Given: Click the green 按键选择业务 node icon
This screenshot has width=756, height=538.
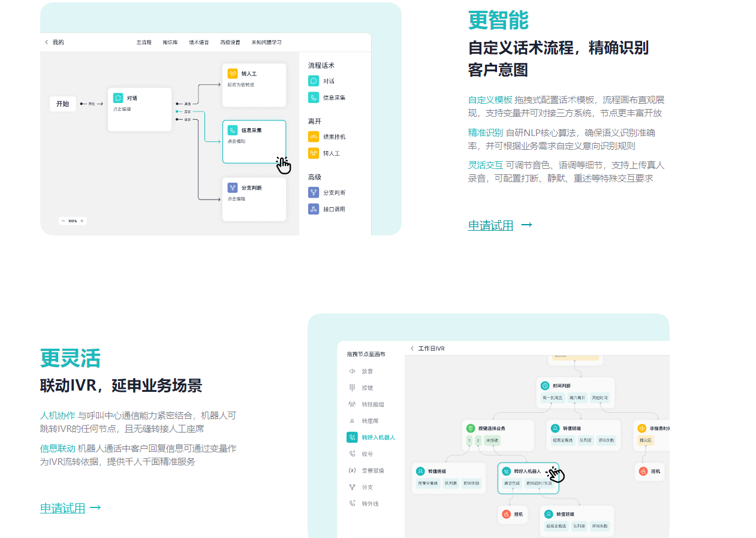Looking at the screenshot, I should [x=471, y=428].
